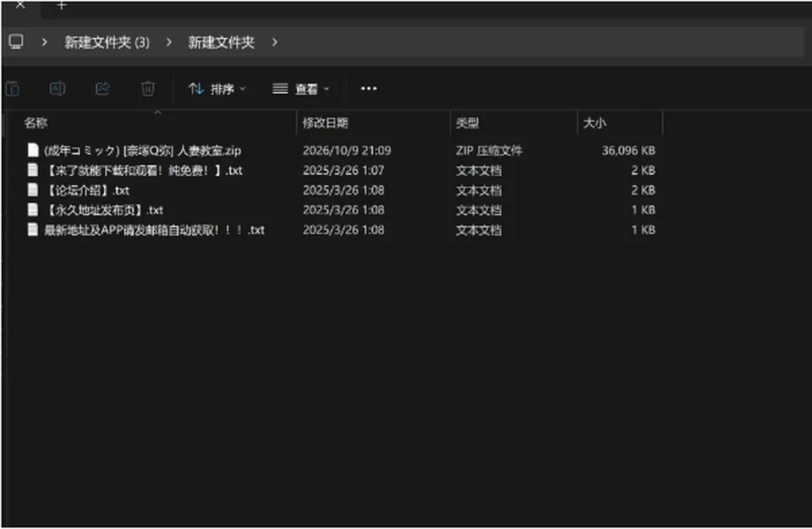Open the 查看 view dropdown
Viewport: 812px width, 529px height.
pyautogui.click(x=301, y=89)
